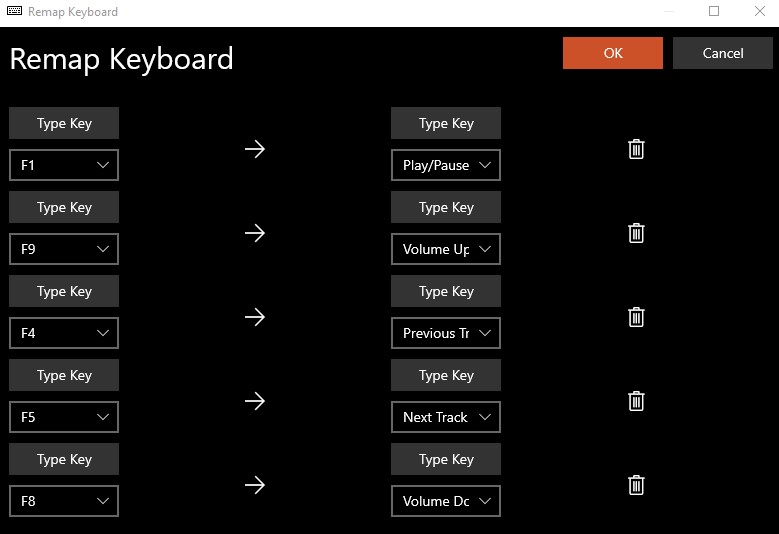
Task: Remove the F4 Previous Track remap row
Action: (636, 317)
